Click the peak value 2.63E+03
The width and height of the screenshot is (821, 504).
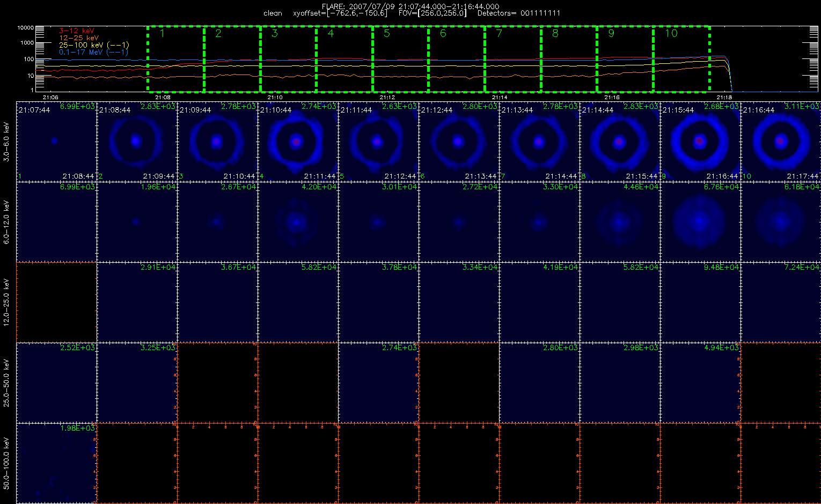(400, 107)
